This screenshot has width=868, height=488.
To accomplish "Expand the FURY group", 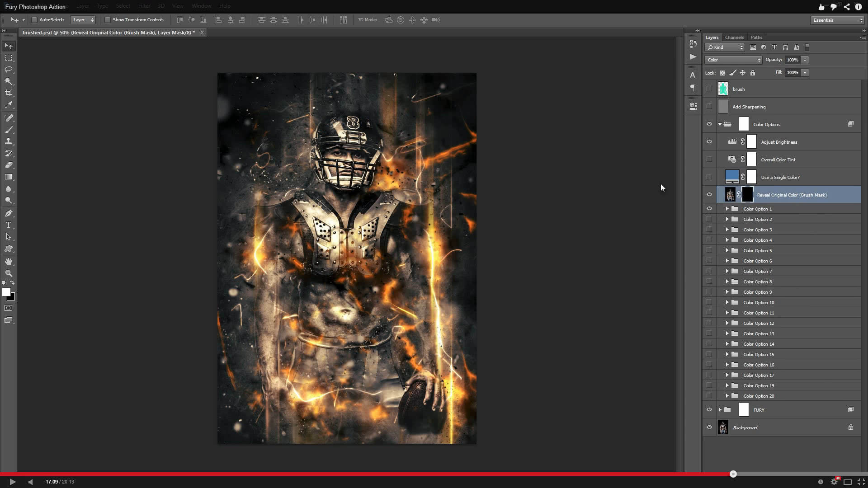I will point(720,410).
